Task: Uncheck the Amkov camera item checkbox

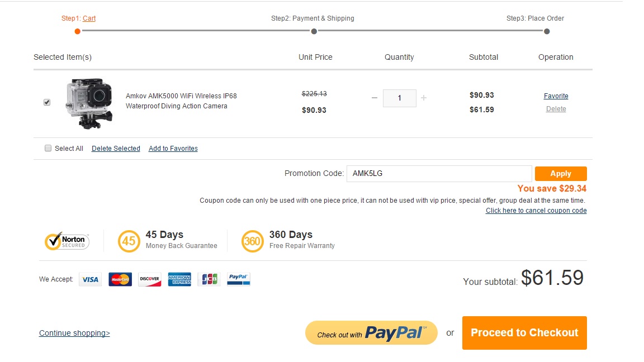Action: [x=47, y=102]
